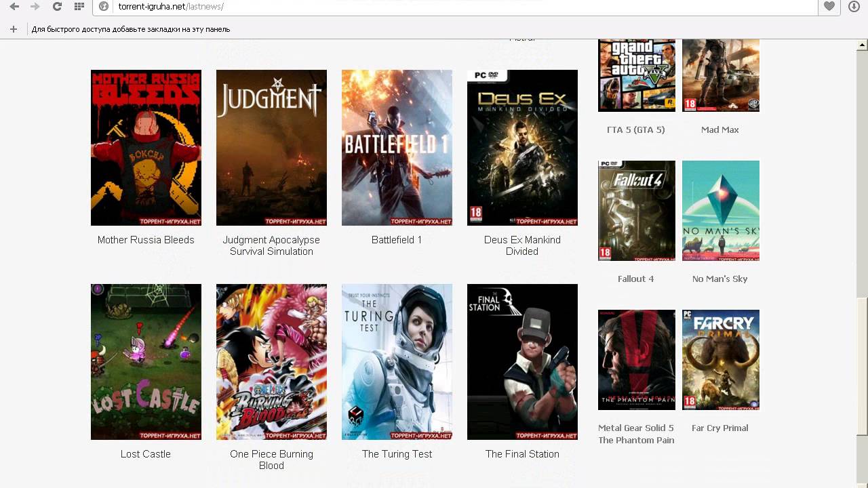Image resolution: width=868 pixels, height=488 pixels.
Task: Click the Mother Russia Bleeds title link
Action: pos(146,240)
